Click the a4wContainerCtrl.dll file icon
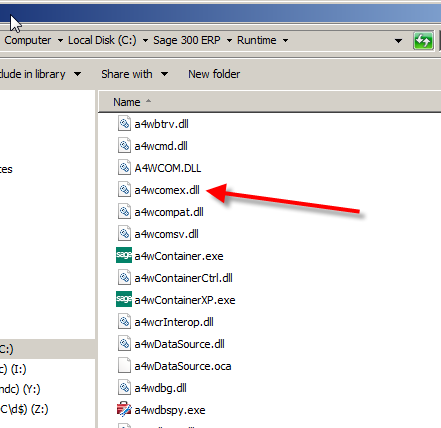441x428 pixels. click(x=124, y=278)
